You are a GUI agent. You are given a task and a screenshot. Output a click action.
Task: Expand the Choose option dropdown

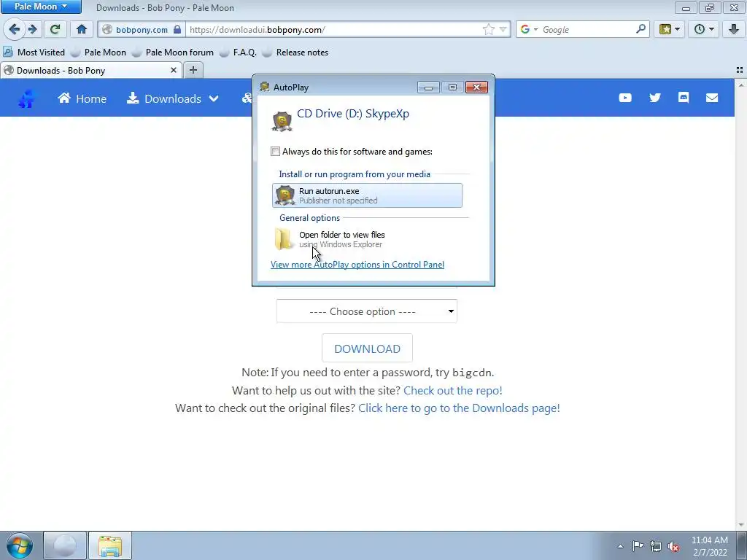pos(367,311)
